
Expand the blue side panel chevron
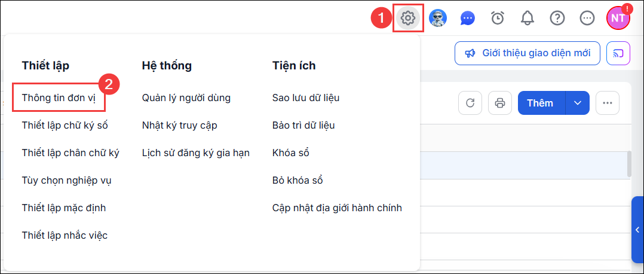point(637,230)
